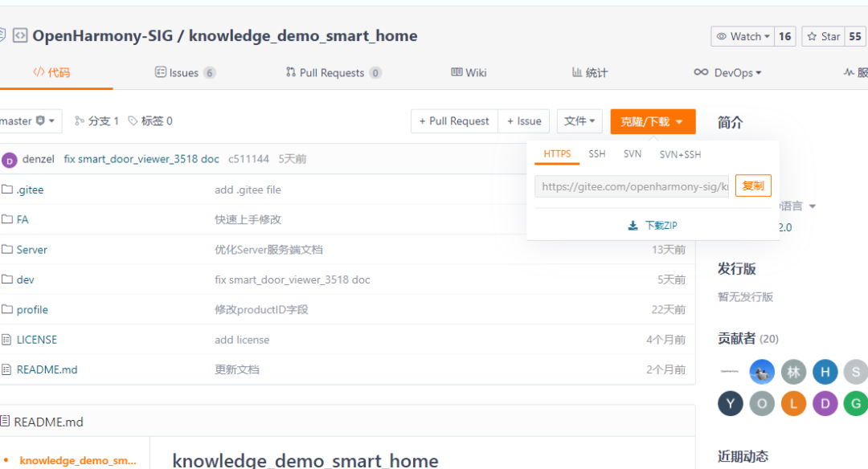This screenshot has width=868, height=469.
Task: Open the 文件 dropdown menu
Action: click(579, 121)
